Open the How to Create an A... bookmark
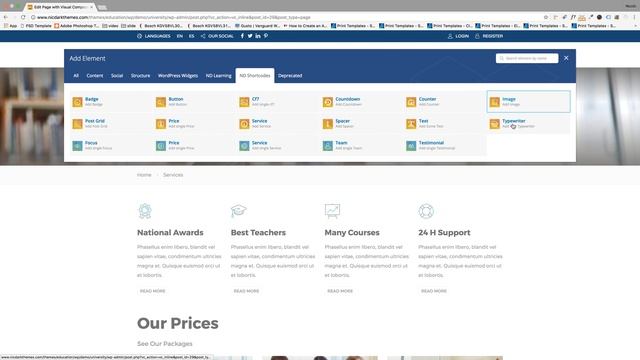 [305, 25]
